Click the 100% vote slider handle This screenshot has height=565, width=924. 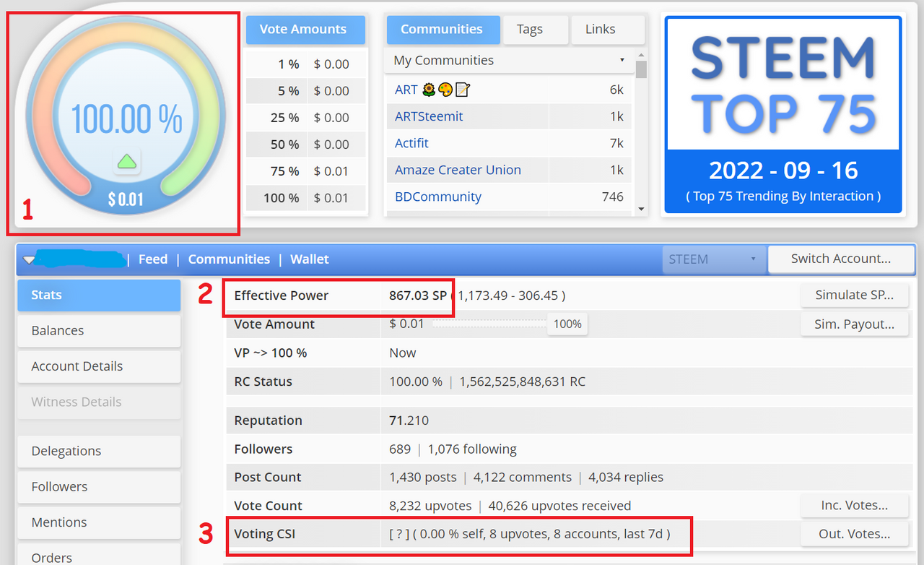click(567, 324)
